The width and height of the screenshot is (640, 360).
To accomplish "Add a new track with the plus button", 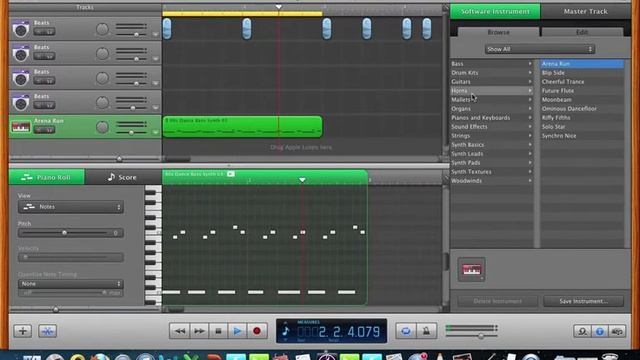I will (x=23, y=331).
